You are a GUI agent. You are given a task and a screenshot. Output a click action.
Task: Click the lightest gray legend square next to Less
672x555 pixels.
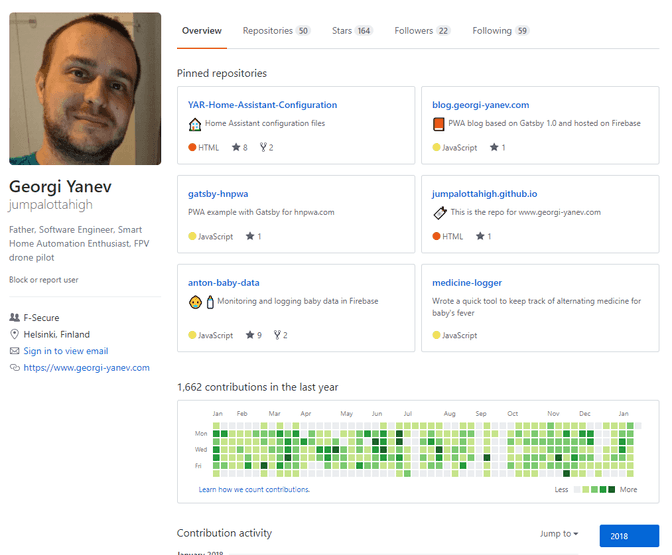[577, 489]
